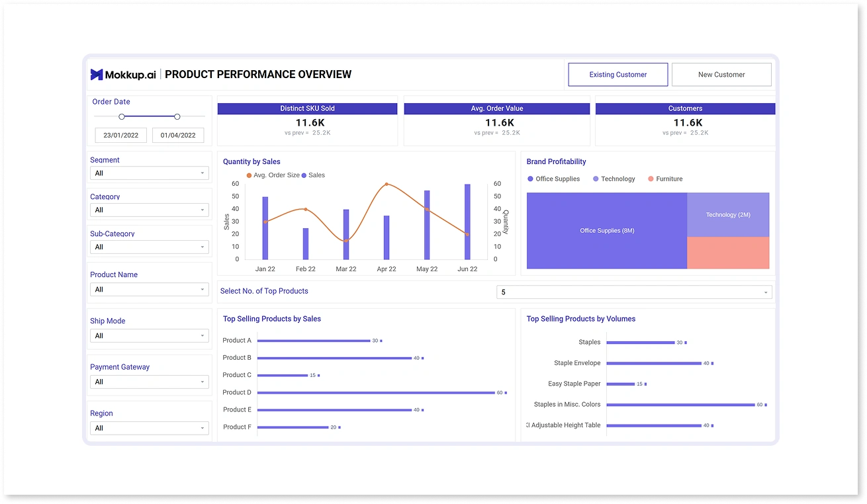Image resolution: width=867 pixels, height=504 pixels.
Task: Open the Select No. of Top Products dropdown
Action: tap(634, 292)
